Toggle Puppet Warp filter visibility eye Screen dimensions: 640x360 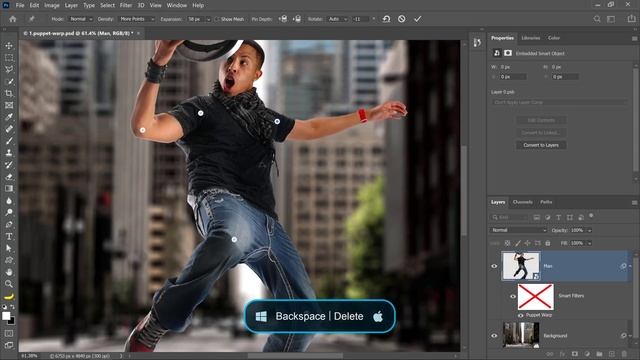[x=520, y=315]
